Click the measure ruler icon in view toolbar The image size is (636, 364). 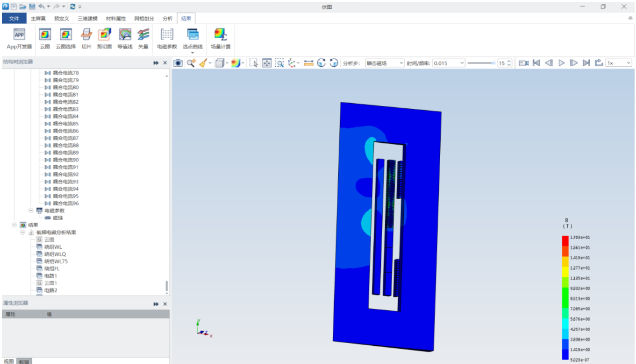click(308, 63)
